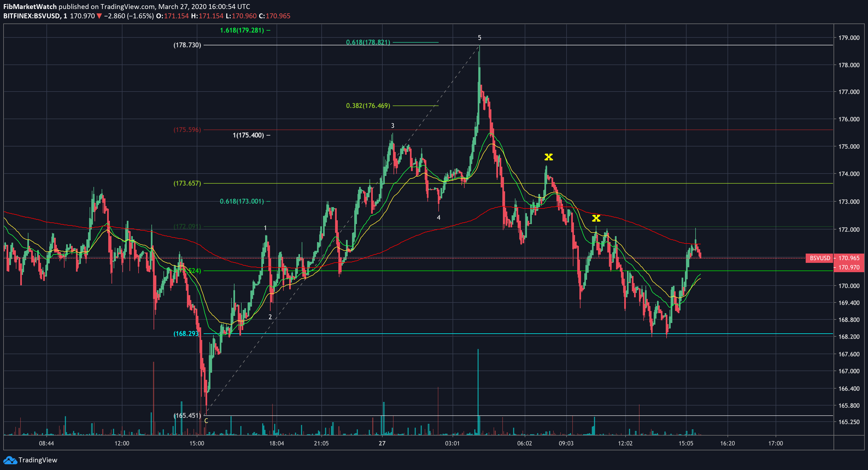Click the wave 4 label

pyautogui.click(x=438, y=218)
